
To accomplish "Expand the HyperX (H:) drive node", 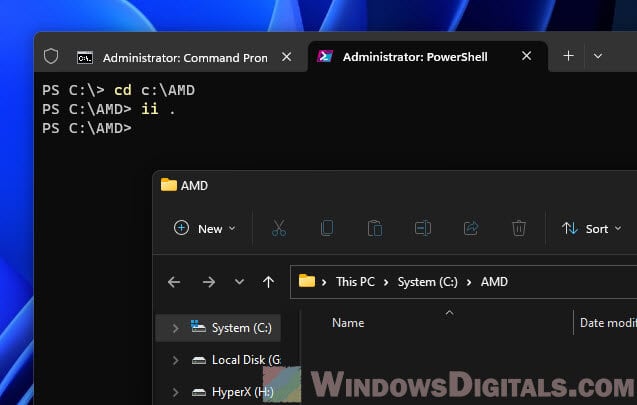I will pyautogui.click(x=176, y=392).
